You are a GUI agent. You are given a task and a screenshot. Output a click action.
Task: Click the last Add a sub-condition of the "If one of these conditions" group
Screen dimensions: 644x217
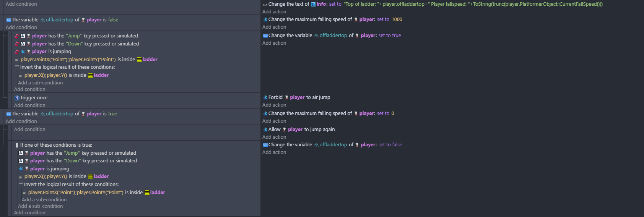point(41,206)
